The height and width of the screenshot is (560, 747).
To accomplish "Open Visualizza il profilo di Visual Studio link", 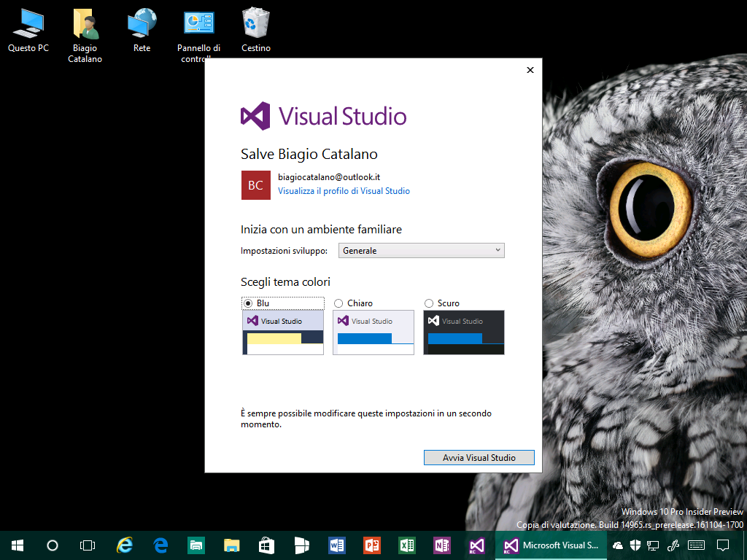I will pyautogui.click(x=344, y=191).
